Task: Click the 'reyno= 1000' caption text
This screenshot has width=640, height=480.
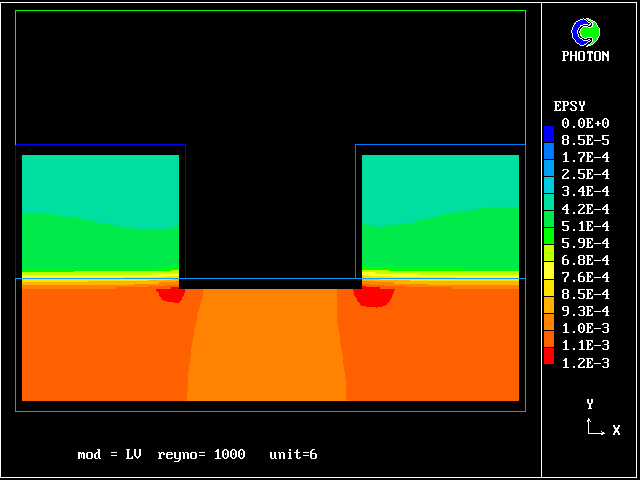Action: pos(201,455)
